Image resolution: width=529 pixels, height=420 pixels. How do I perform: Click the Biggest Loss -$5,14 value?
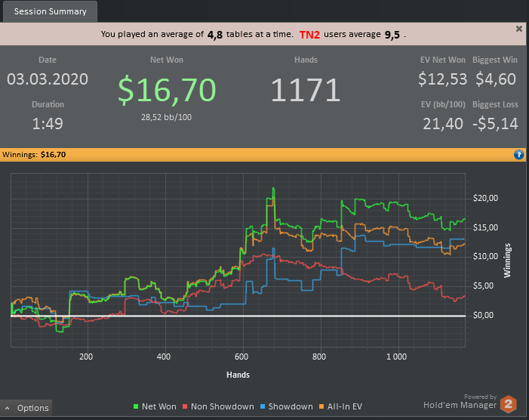495,123
